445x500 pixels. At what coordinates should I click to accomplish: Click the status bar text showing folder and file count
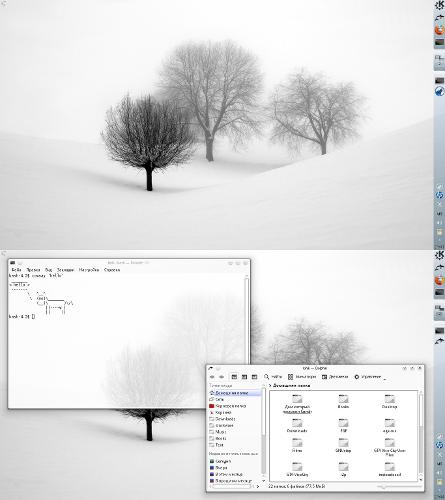click(x=297, y=487)
